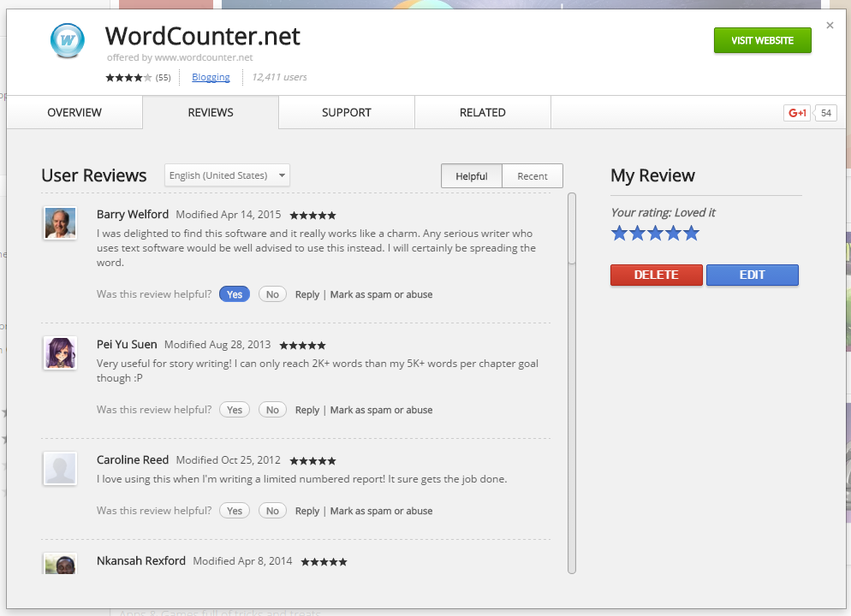Click 'Modified Oct 25, 2012' date
This screenshot has width=851, height=616.
(x=229, y=459)
